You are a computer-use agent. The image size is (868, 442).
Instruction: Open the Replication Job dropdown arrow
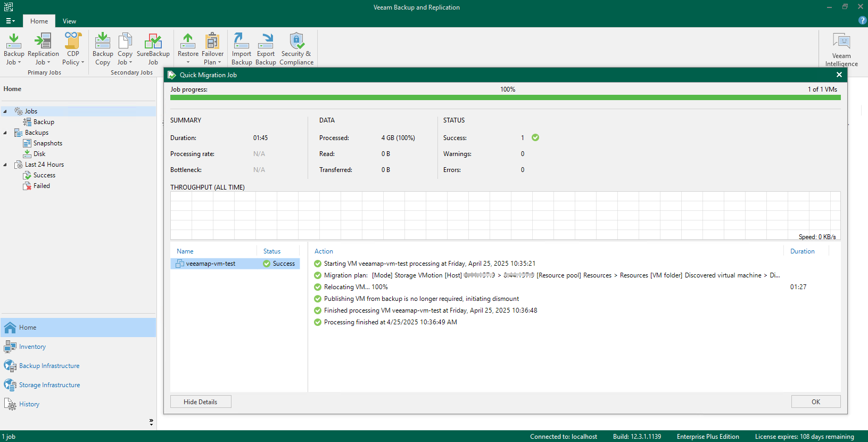click(49, 62)
